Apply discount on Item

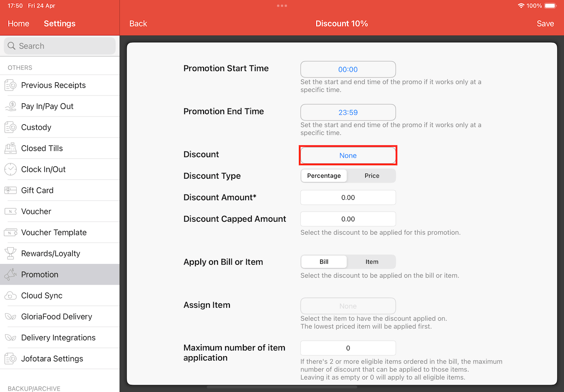point(371,262)
